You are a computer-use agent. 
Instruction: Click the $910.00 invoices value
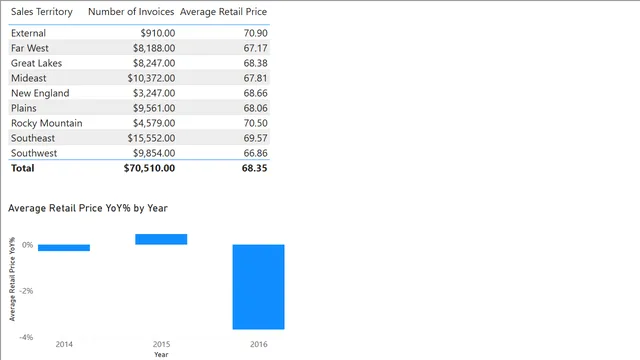tap(158, 33)
